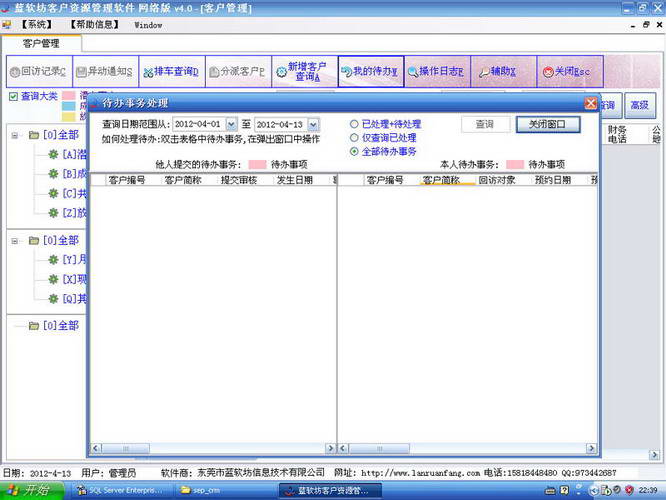The width and height of the screenshot is (666, 500).
Task: Click left table scrollbar left arrow
Action: pyautogui.click(x=96, y=448)
